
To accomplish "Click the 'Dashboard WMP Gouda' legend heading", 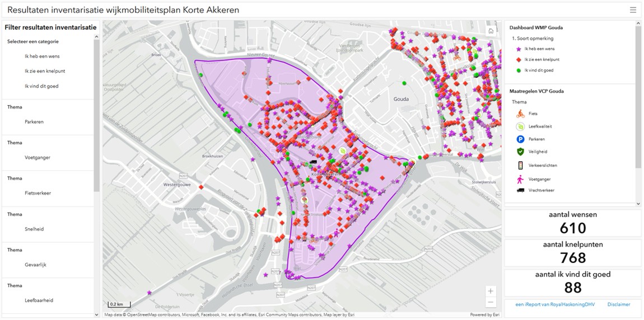I will click(536, 28).
